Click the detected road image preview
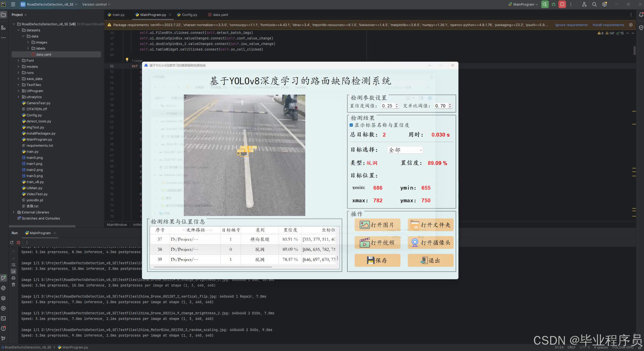The width and height of the screenshot is (644, 351). coord(244,155)
